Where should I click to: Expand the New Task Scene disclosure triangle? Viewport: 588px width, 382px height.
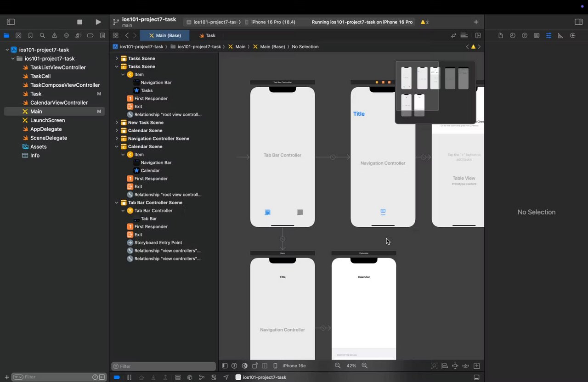(117, 123)
